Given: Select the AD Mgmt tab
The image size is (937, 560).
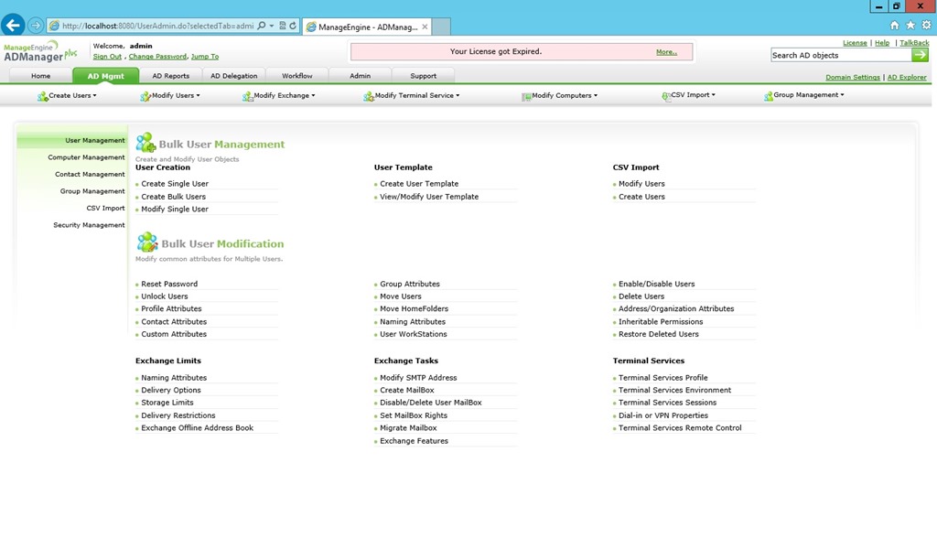Looking at the screenshot, I should (106, 76).
